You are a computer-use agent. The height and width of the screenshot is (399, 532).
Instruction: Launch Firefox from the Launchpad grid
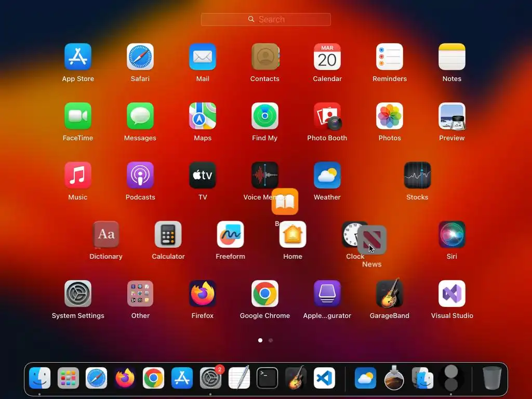pyautogui.click(x=203, y=294)
